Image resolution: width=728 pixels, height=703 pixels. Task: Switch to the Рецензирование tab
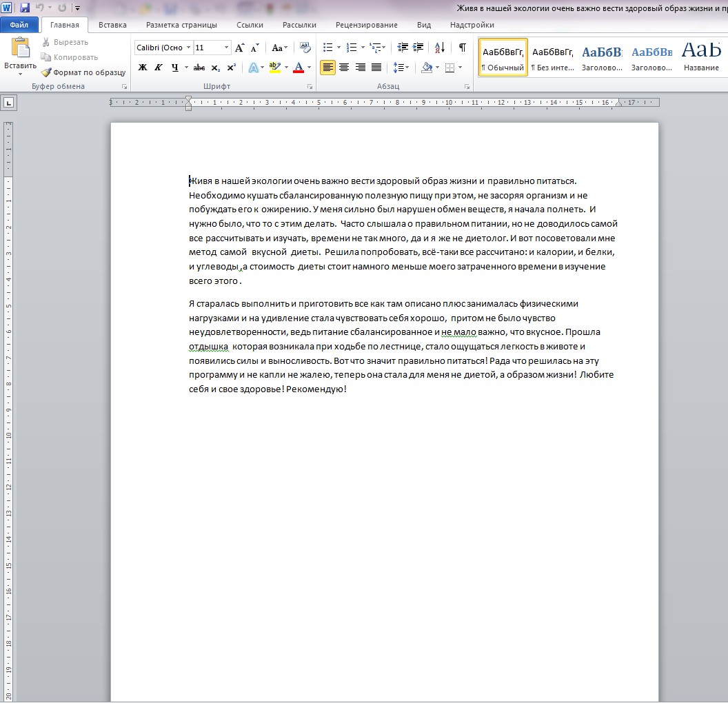(x=367, y=25)
